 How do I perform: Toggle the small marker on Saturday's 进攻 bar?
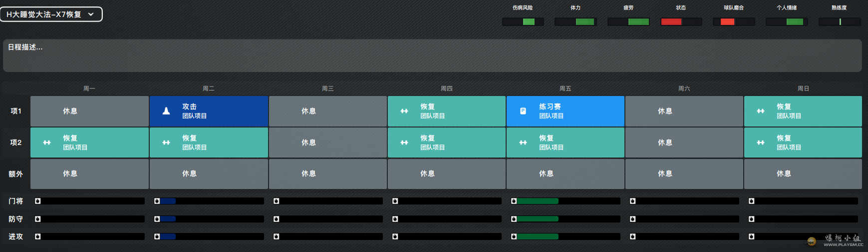click(633, 236)
